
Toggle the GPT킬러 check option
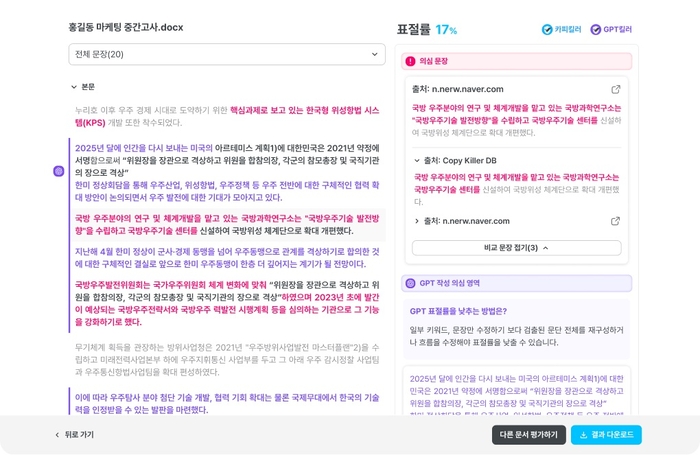tap(611, 29)
